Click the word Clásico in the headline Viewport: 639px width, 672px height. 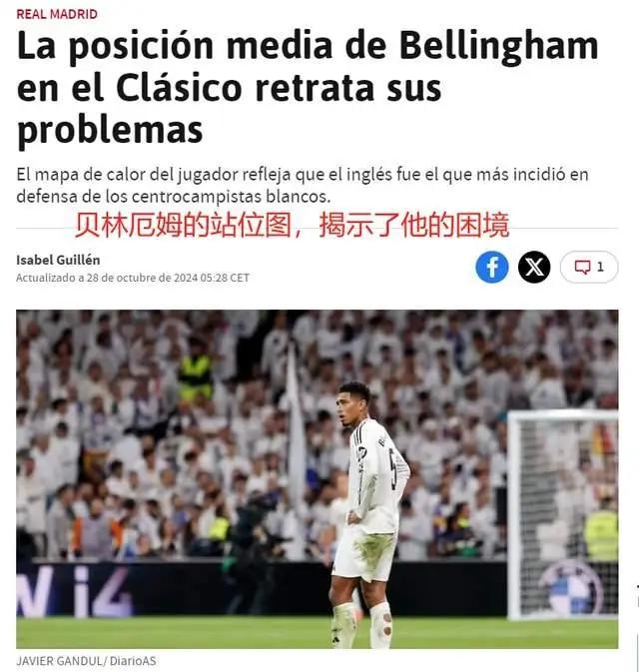coord(179,88)
